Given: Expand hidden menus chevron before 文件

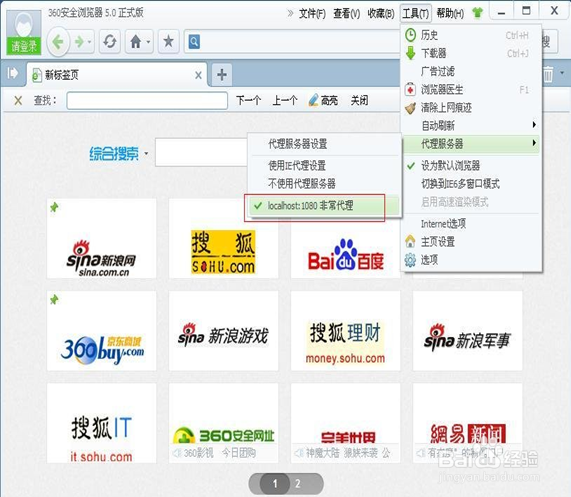Looking at the screenshot, I should [290, 13].
